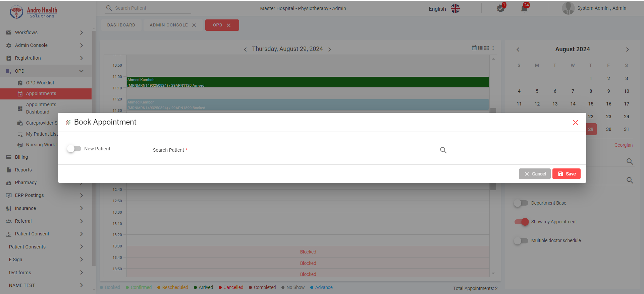Switch to the Admin Console tab

click(x=168, y=25)
